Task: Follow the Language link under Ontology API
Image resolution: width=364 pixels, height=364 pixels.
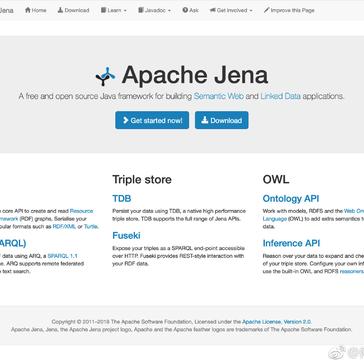Action: (x=275, y=219)
